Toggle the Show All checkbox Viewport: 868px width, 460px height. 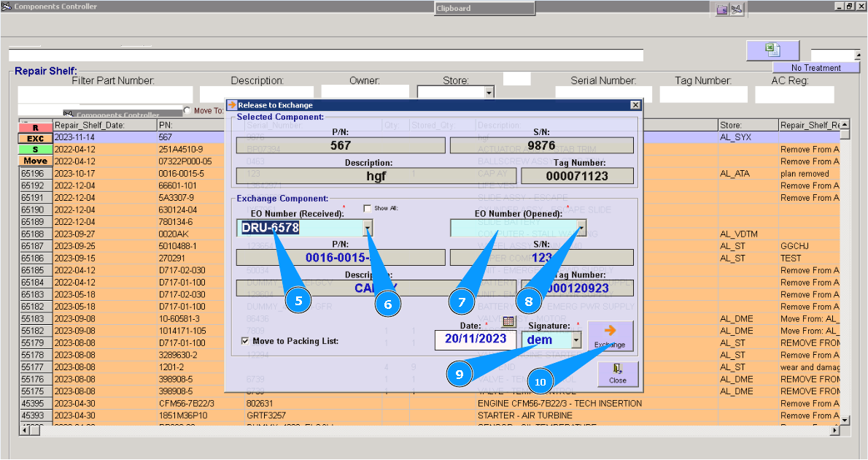(x=367, y=208)
